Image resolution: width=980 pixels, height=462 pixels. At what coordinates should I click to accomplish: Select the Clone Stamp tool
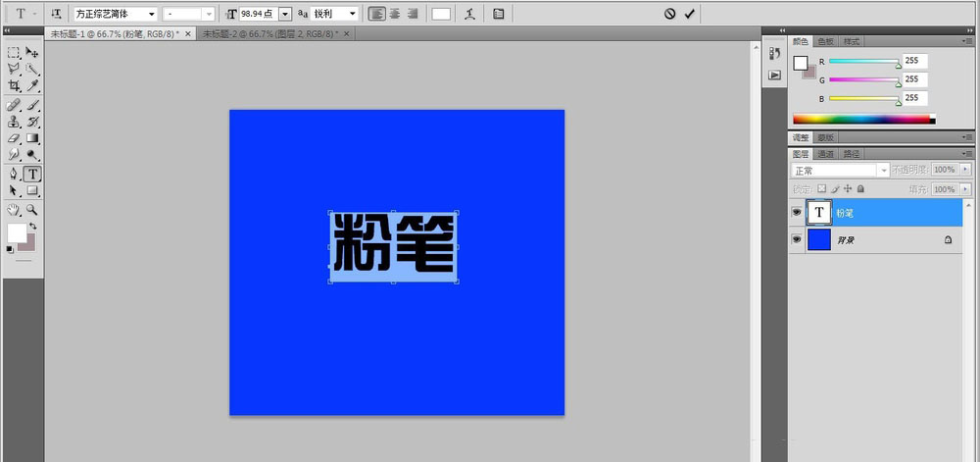(x=13, y=122)
